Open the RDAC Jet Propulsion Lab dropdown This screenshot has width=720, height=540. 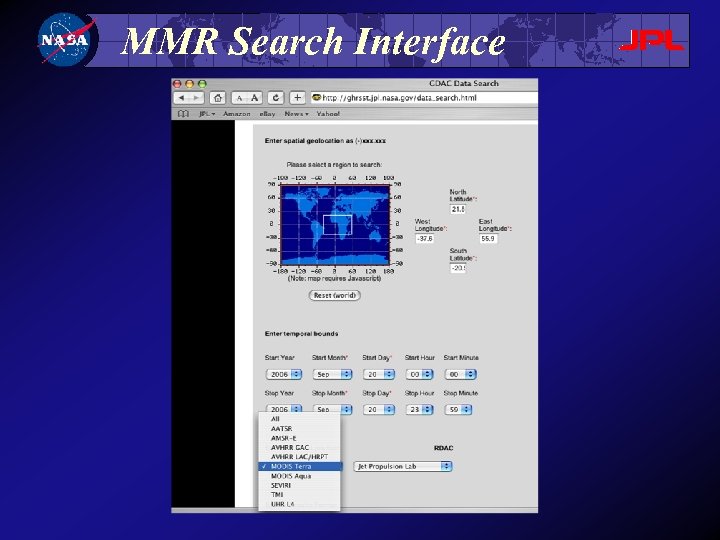click(x=403, y=466)
